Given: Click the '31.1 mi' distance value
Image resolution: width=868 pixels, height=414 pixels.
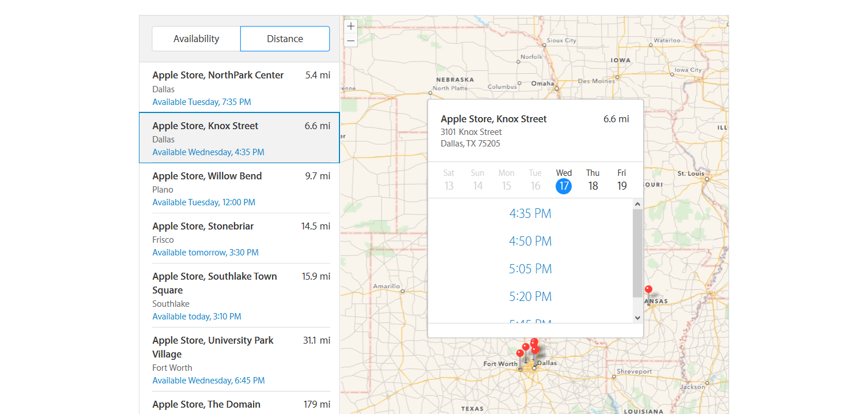Looking at the screenshot, I should click(x=316, y=340).
